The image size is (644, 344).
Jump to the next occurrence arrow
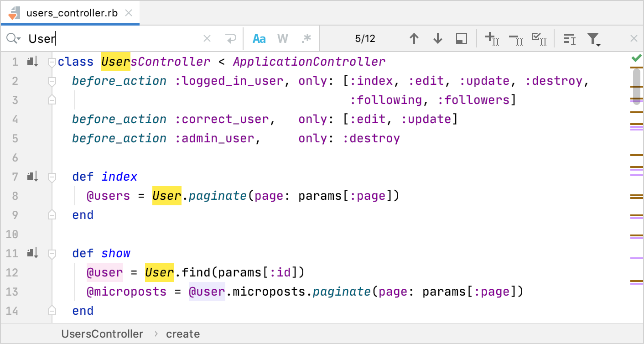(438, 39)
